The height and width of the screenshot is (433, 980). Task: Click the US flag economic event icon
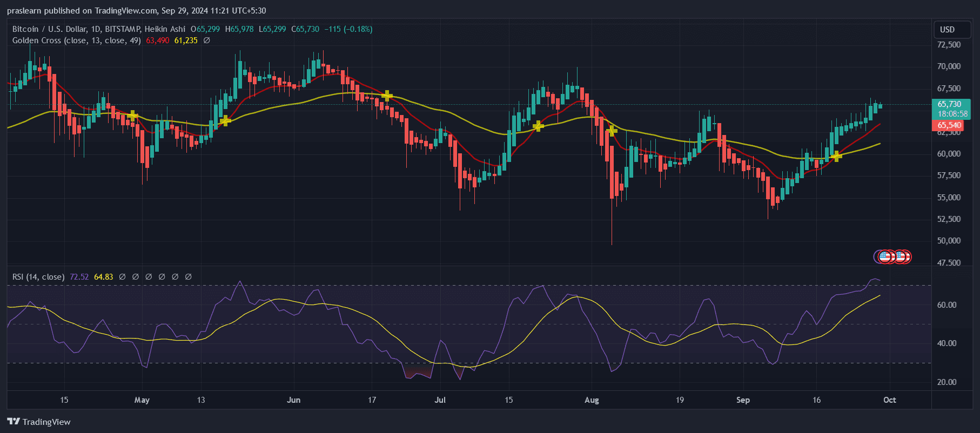(x=885, y=256)
